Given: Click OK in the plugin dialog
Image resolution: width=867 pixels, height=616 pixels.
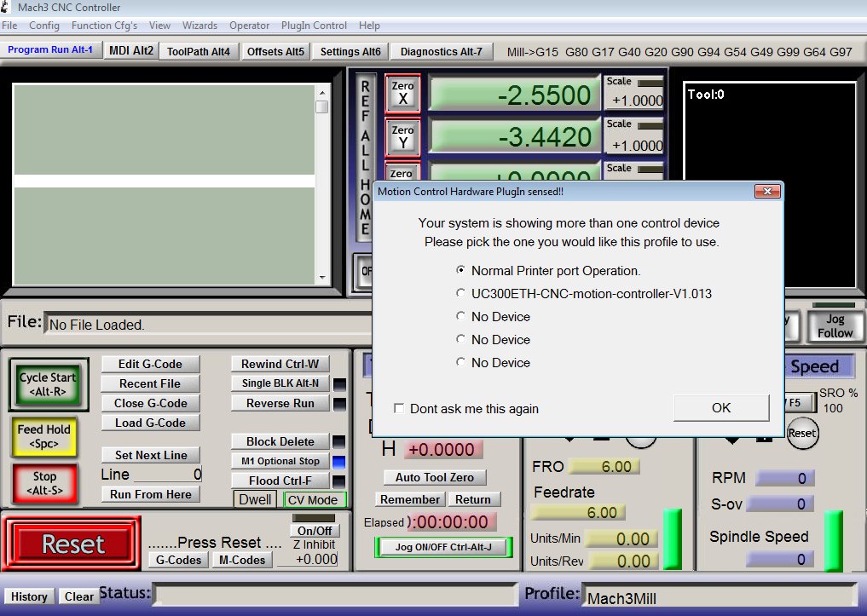Looking at the screenshot, I should pyautogui.click(x=721, y=408).
